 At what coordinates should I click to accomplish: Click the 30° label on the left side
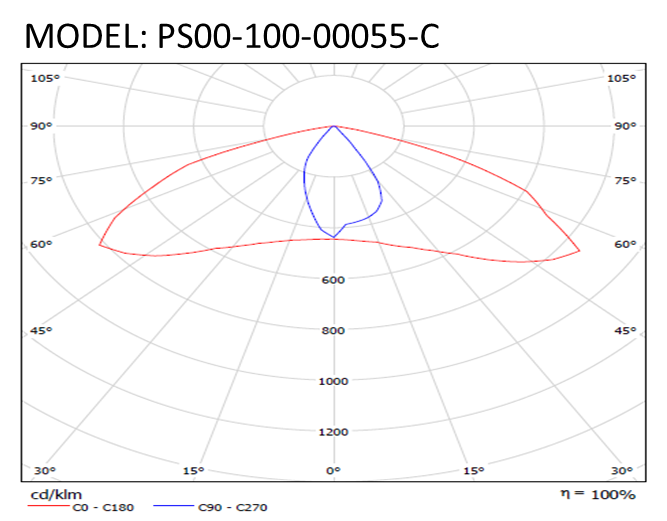45,471
